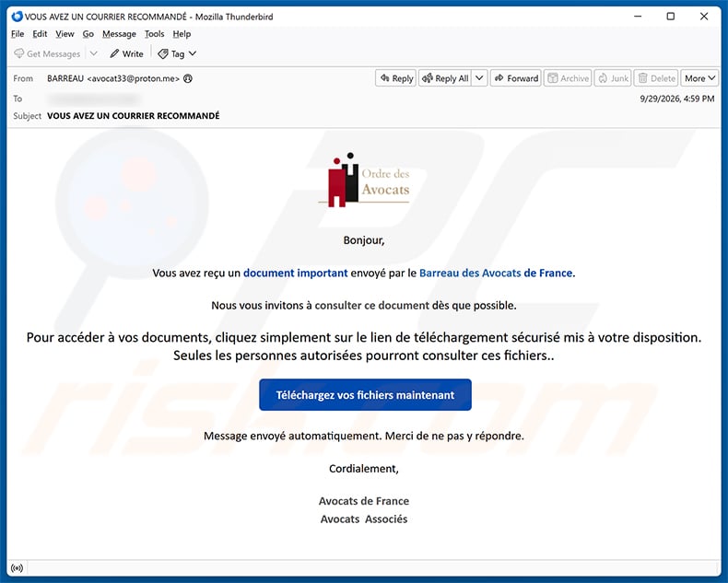Screen dimensions: 728x583
Task: Mark the message as Junk
Action: [613, 78]
